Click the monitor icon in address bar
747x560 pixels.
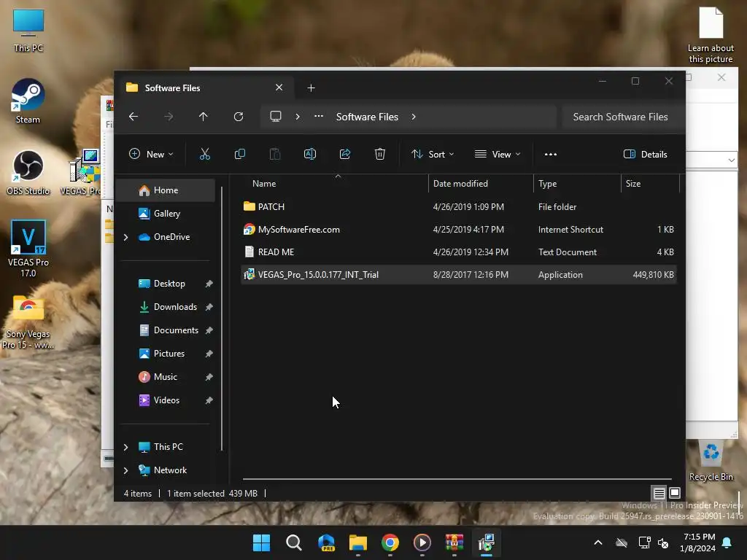275,117
